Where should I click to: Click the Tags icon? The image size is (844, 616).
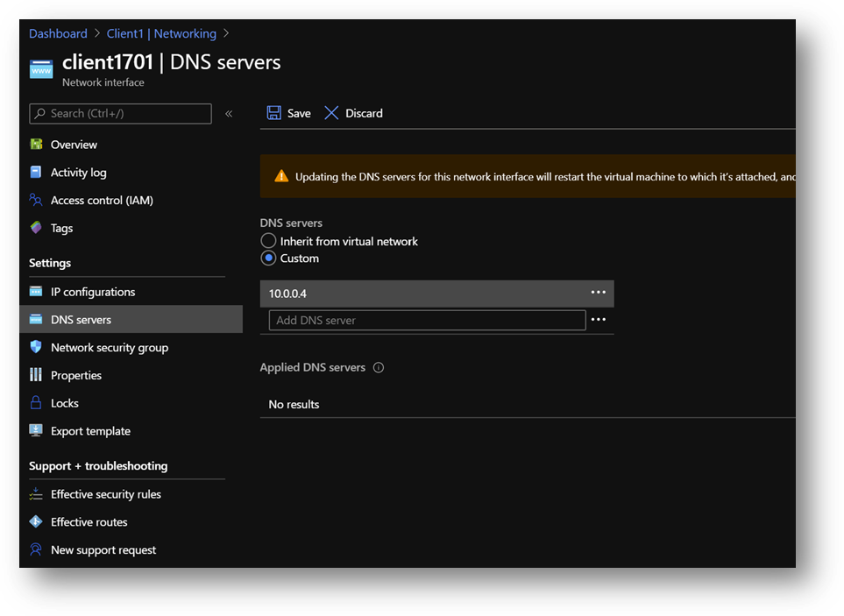[x=36, y=228]
